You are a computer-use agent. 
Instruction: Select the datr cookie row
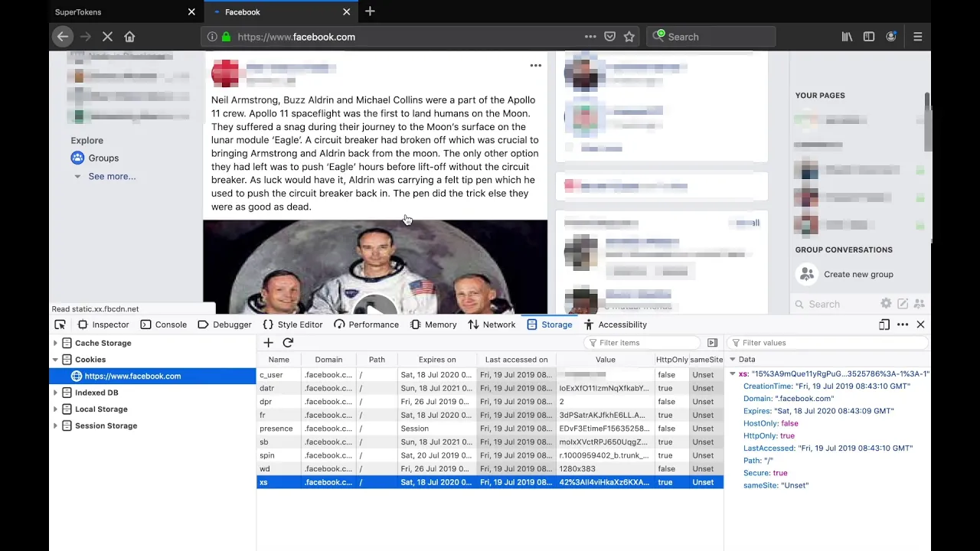pyautogui.click(x=490, y=388)
